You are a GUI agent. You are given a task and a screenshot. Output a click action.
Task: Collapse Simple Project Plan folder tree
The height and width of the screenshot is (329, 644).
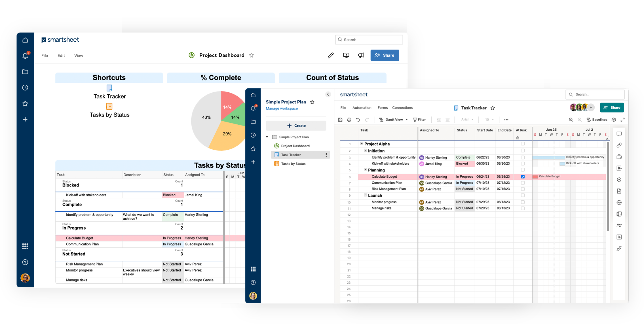(267, 137)
